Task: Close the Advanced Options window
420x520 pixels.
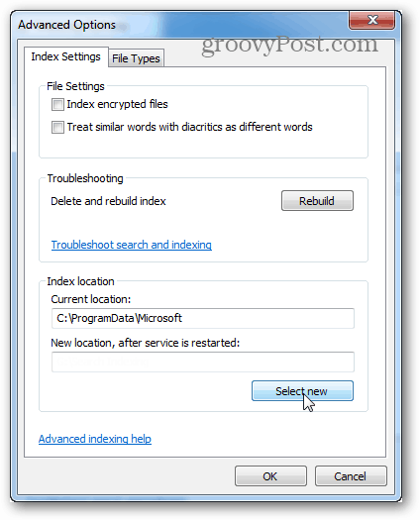Action: click(371, 20)
